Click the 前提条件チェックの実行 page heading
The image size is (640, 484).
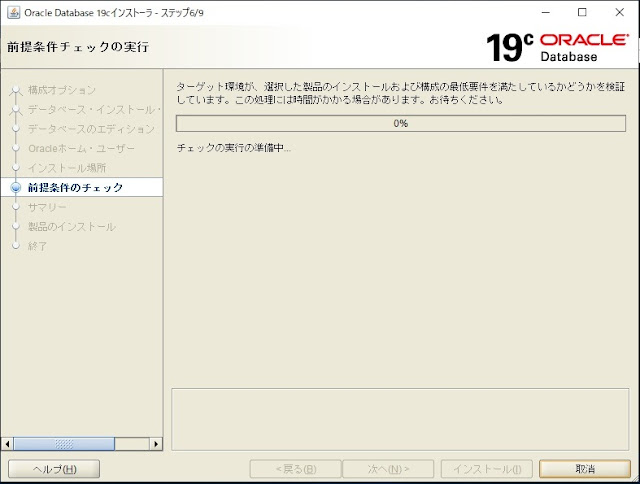coord(78,47)
